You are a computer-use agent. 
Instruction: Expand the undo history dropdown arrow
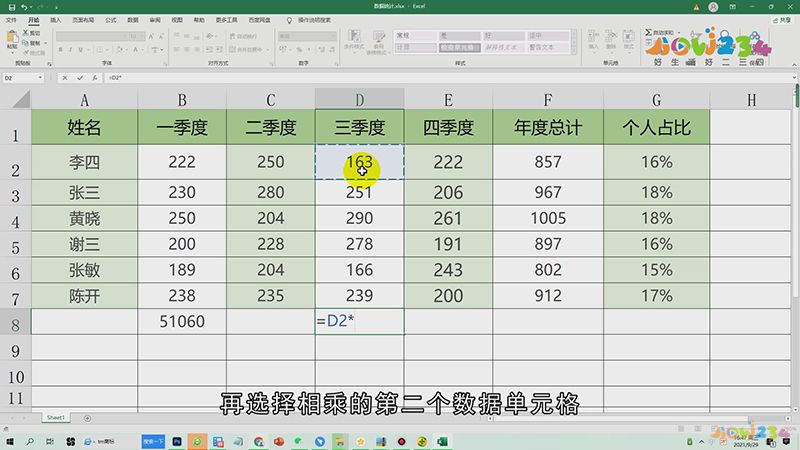(31, 7)
